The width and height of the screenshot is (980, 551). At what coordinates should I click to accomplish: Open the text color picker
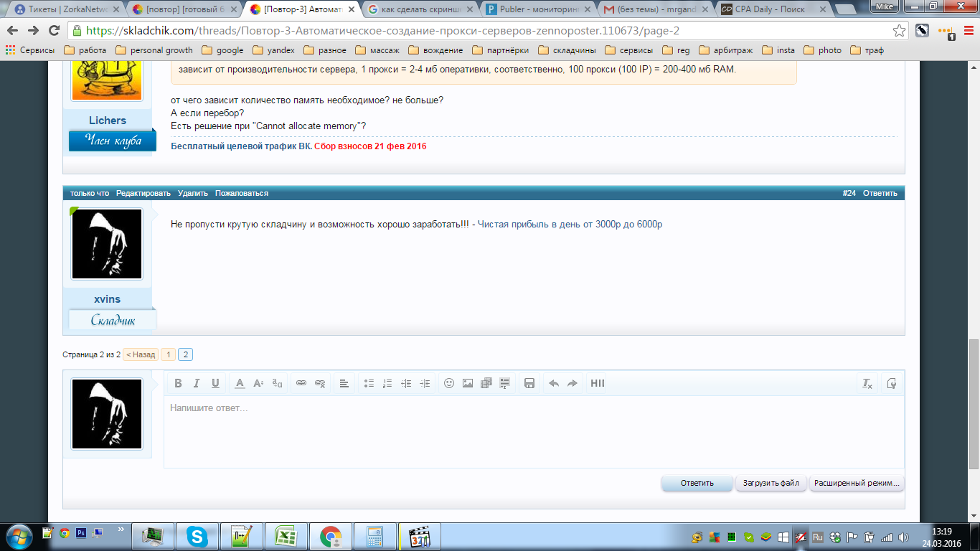click(x=240, y=383)
